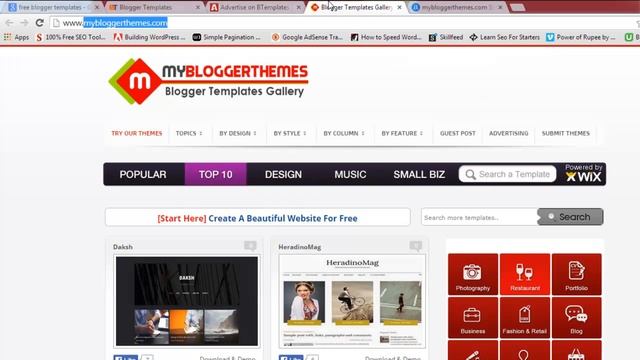The width and height of the screenshot is (640, 360).
Task: Open the SUBMIT THEMES link
Action: click(566, 133)
